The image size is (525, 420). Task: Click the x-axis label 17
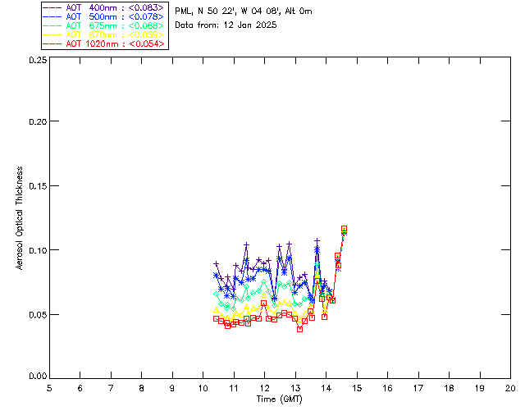[x=418, y=388]
